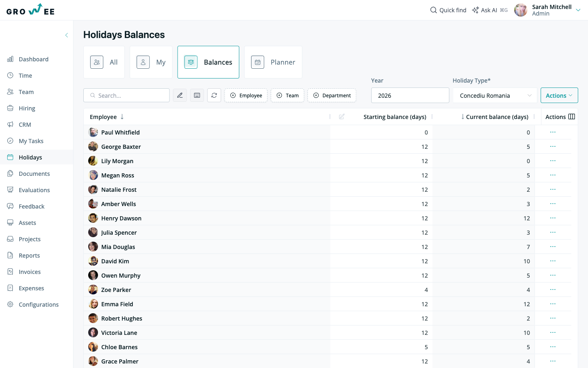588x368 pixels.
Task: Open the teal Actions dropdown button
Action: click(x=559, y=95)
